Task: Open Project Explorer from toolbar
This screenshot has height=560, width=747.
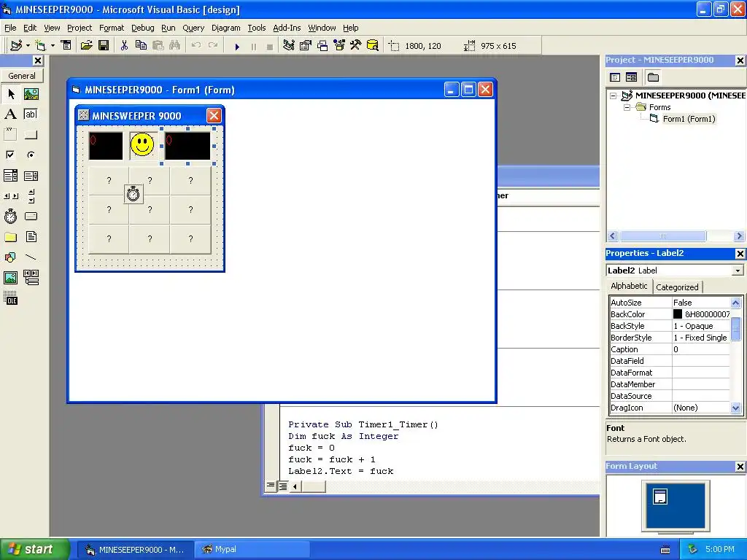Action: tap(288, 45)
